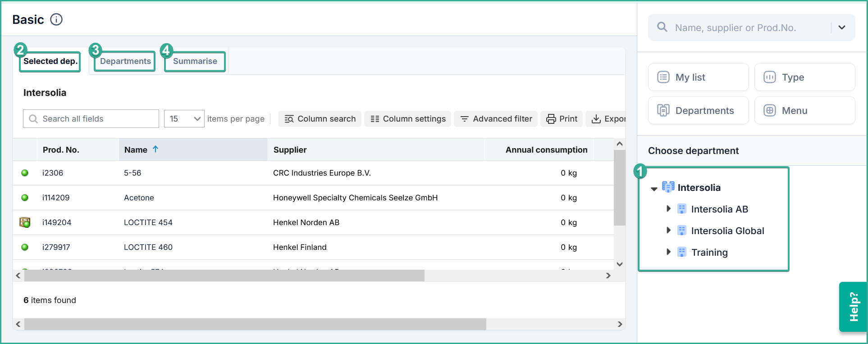Click the Type icon
This screenshot has height=344, width=868.
point(770,77)
